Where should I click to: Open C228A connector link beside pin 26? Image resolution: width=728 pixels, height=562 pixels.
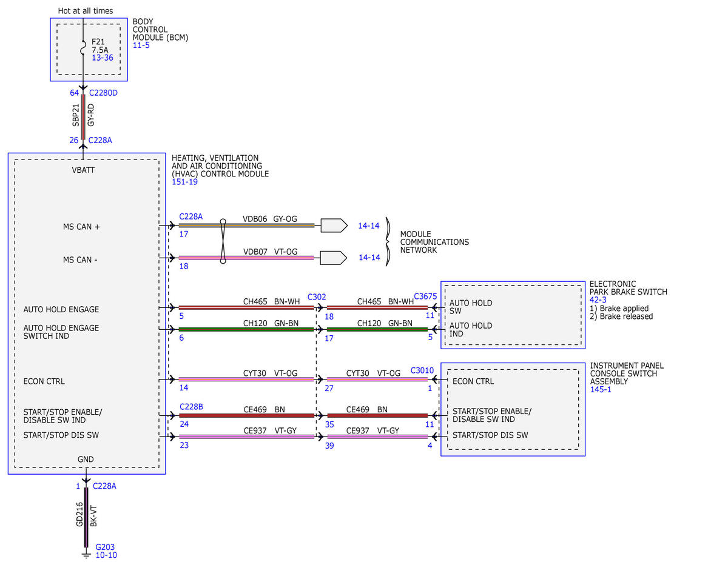point(100,140)
